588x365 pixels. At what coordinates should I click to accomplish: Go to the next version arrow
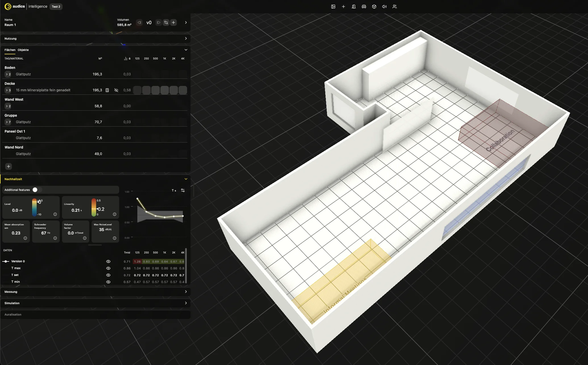pyautogui.click(x=159, y=22)
